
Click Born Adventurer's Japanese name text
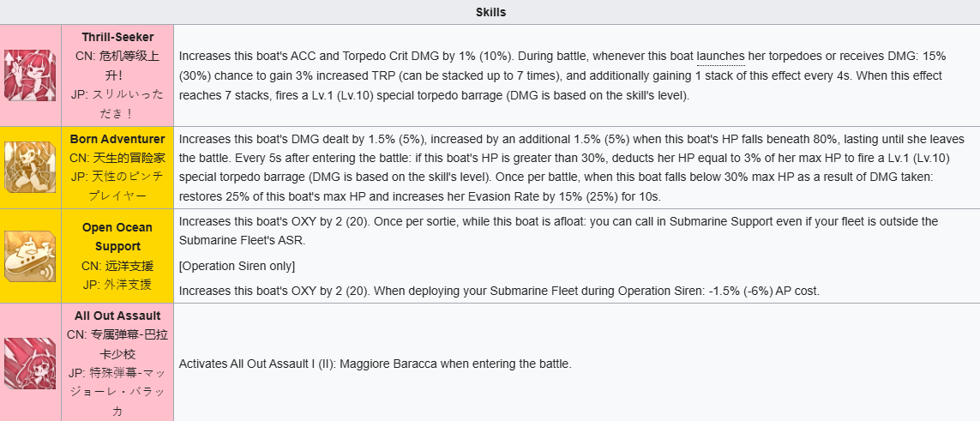coord(117,184)
